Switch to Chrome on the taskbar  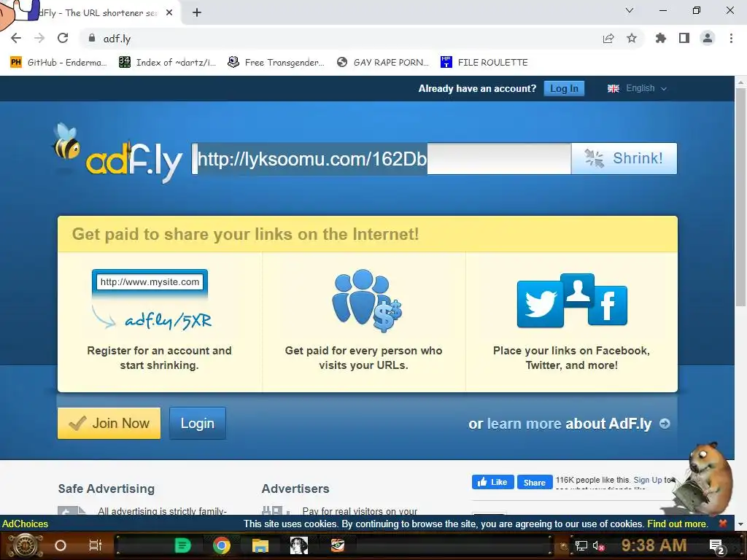click(x=222, y=545)
